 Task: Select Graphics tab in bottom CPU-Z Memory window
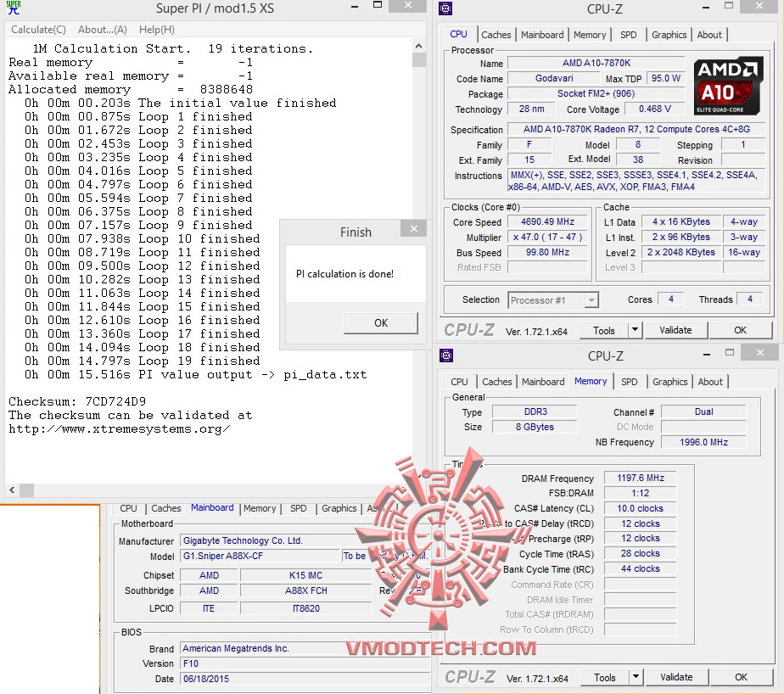(670, 382)
